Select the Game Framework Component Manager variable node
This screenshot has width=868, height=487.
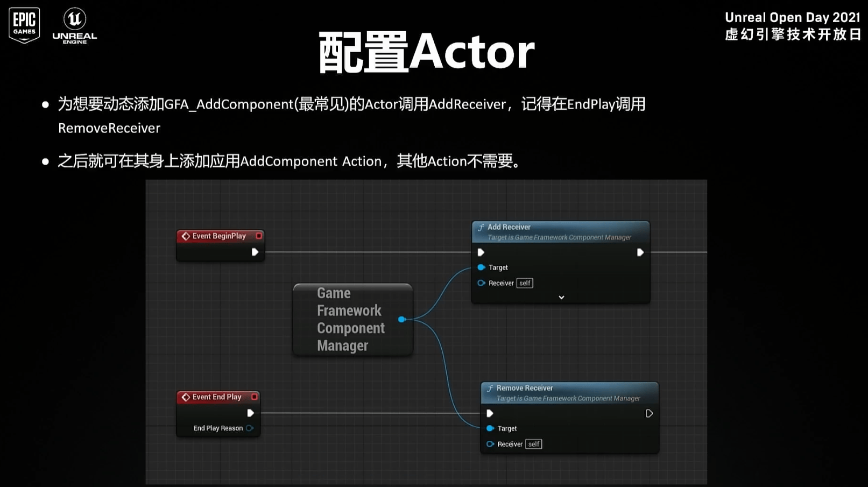[x=350, y=320]
